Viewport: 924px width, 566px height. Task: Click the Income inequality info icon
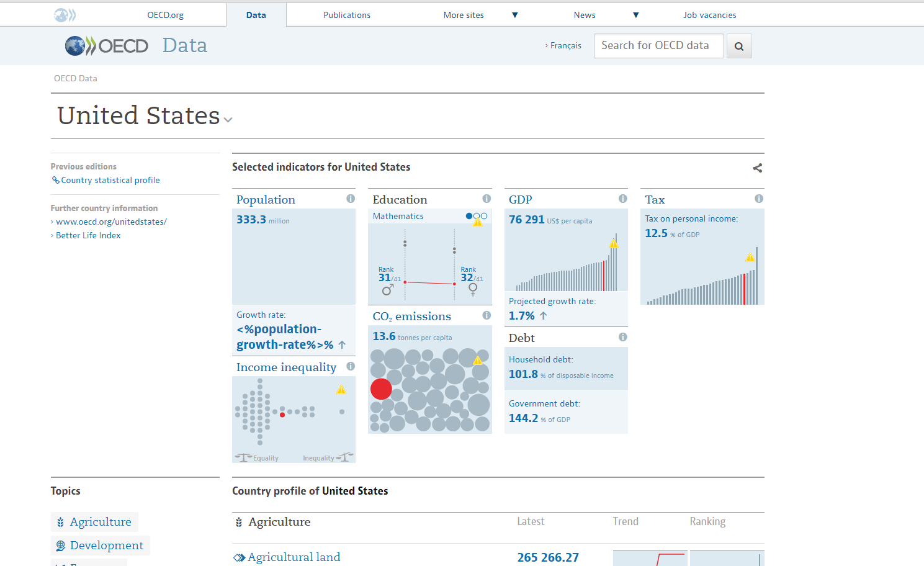[351, 366]
